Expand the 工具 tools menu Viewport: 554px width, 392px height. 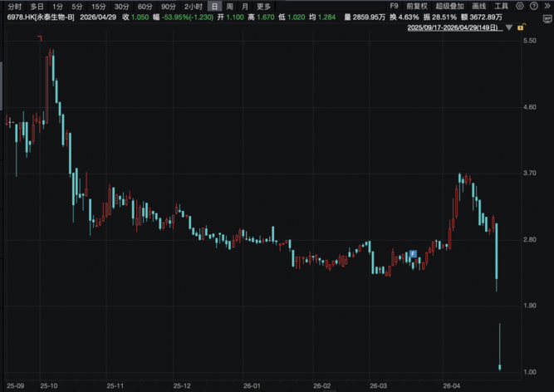point(502,6)
